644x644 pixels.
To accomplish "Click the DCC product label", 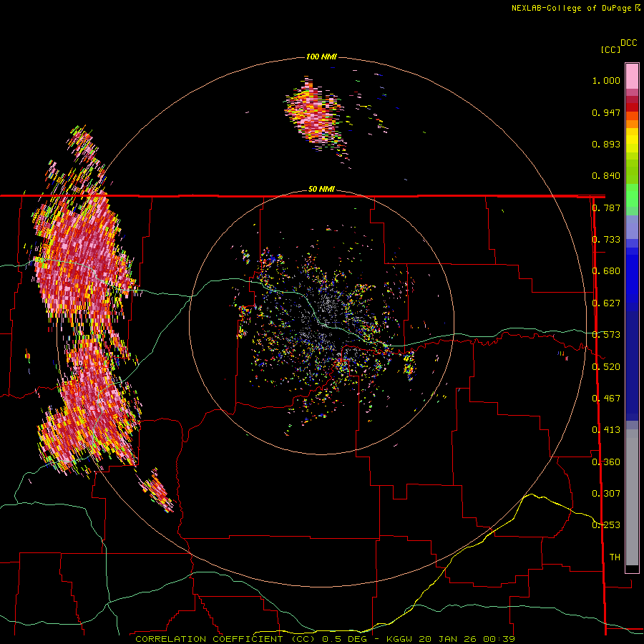I will pos(628,43).
